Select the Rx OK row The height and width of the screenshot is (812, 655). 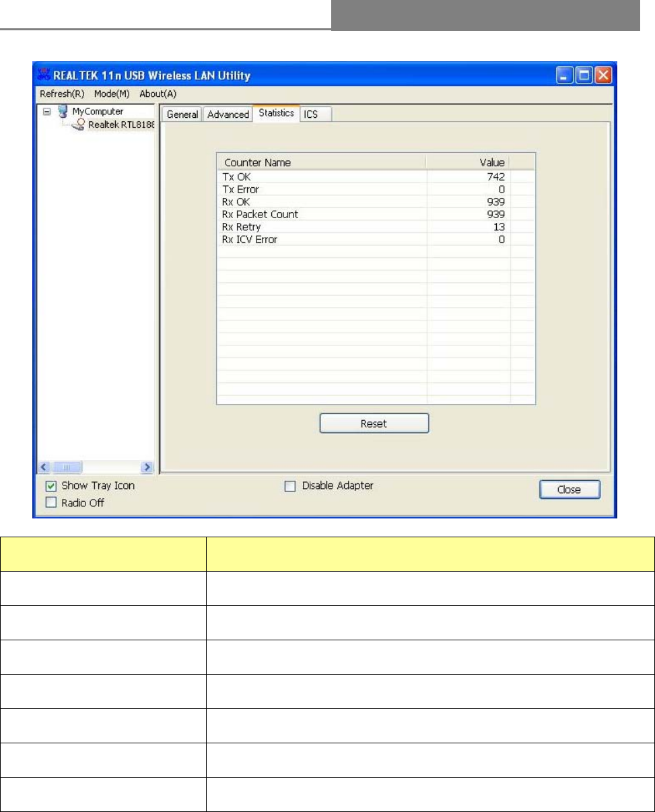point(376,201)
